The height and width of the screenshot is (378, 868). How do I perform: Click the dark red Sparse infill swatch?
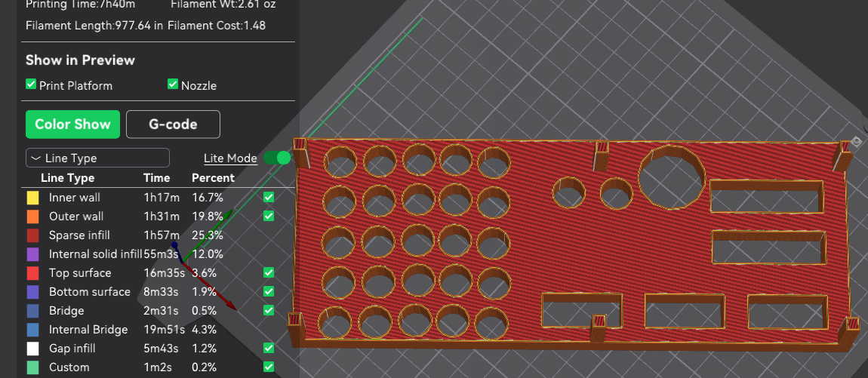[32, 235]
